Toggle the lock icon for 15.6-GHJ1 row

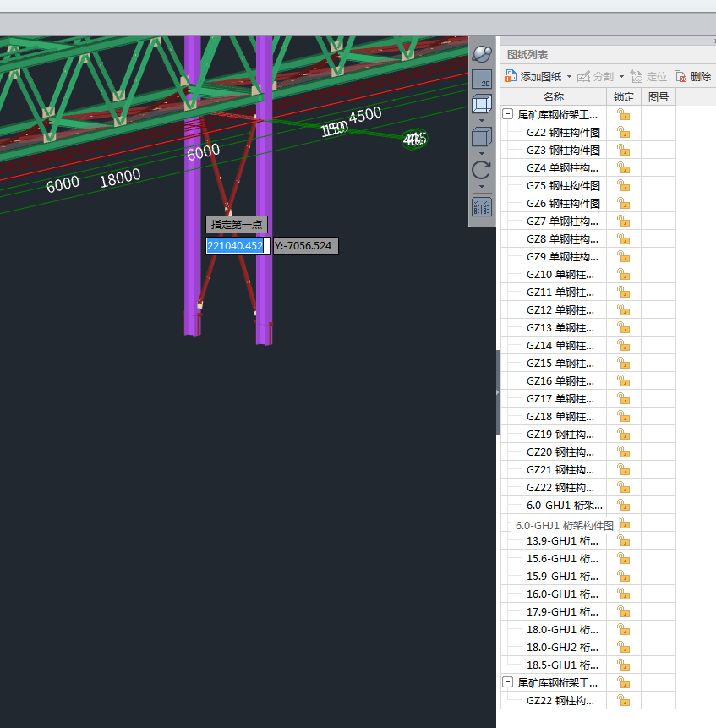623,559
